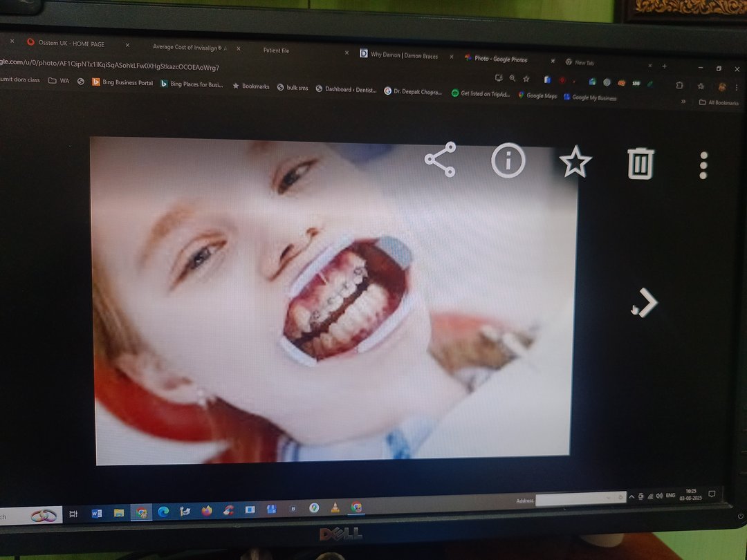
Task: Open Dashboard ‹ Dentist... bookmark
Action: tap(346, 89)
